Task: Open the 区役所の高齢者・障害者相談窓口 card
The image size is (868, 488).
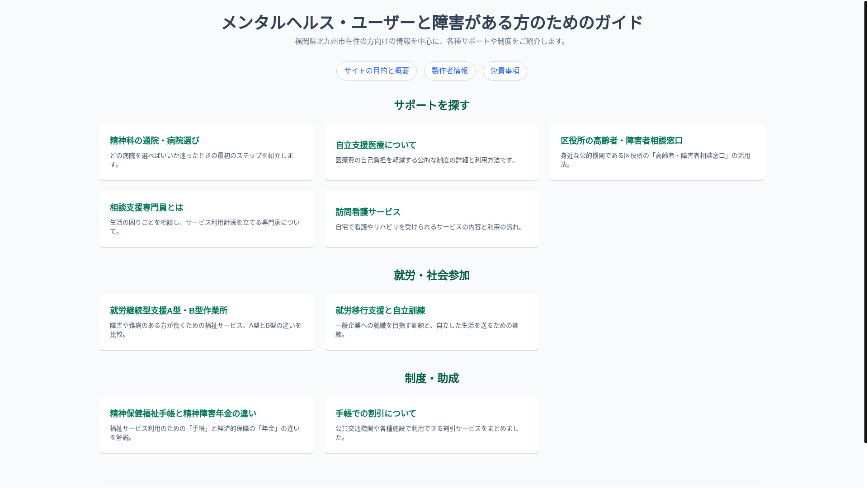Action: pyautogui.click(x=656, y=152)
